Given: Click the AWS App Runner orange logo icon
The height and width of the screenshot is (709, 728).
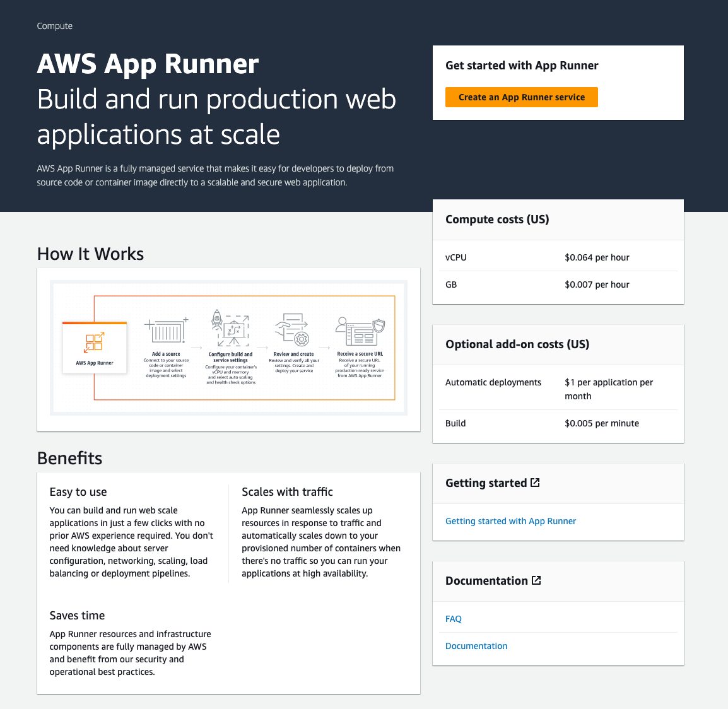Looking at the screenshot, I should [x=95, y=343].
